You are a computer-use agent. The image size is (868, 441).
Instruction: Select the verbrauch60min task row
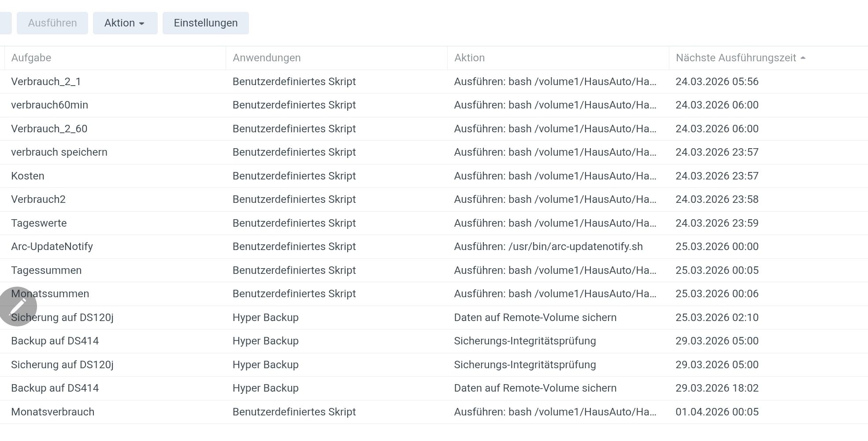pyautogui.click(x=49, y=105)
